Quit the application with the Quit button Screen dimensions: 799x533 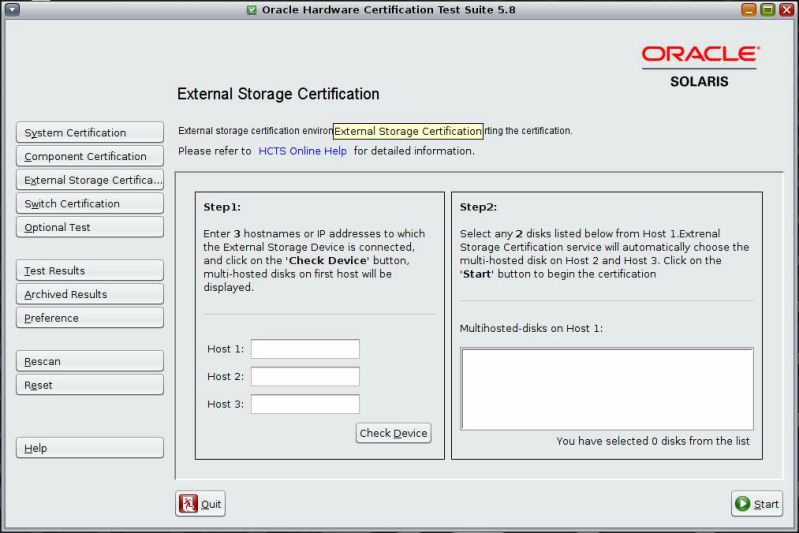pos(200,504)
